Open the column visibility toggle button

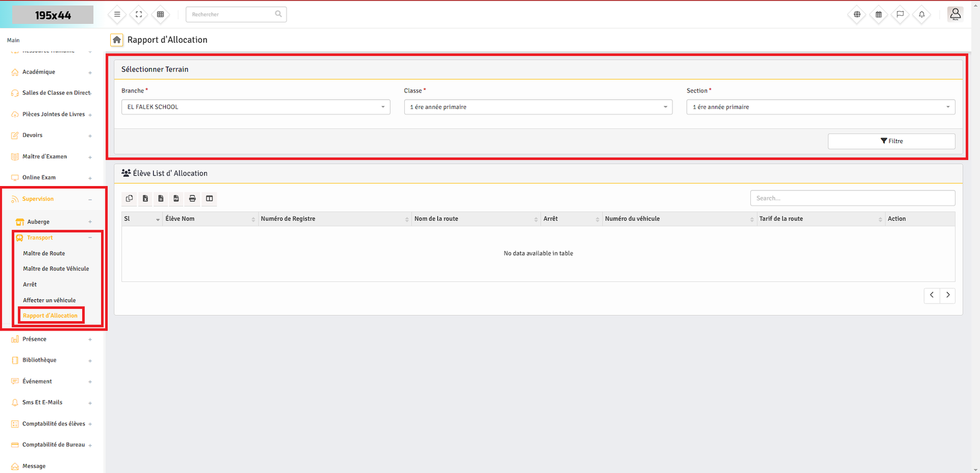tap(209, 198)
